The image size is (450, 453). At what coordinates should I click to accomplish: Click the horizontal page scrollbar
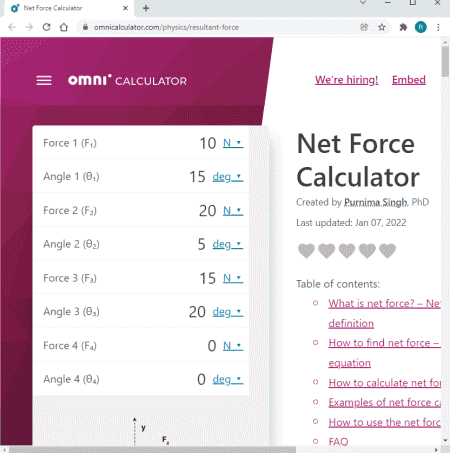coord(152,450)
